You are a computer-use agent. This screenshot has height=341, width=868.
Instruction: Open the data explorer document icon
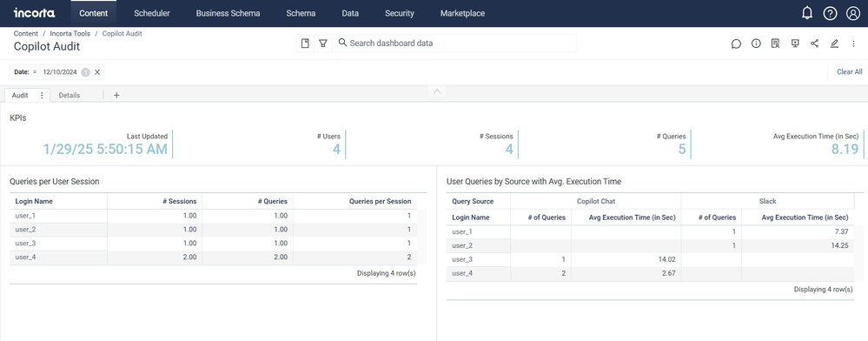pyautogui.click(x=776, y=43)
